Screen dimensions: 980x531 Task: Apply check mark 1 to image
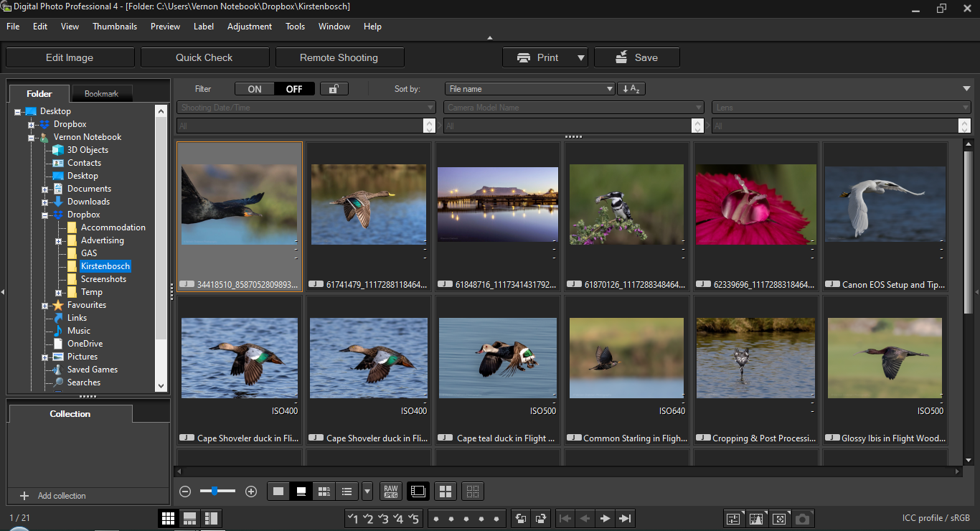coord(352,519)
